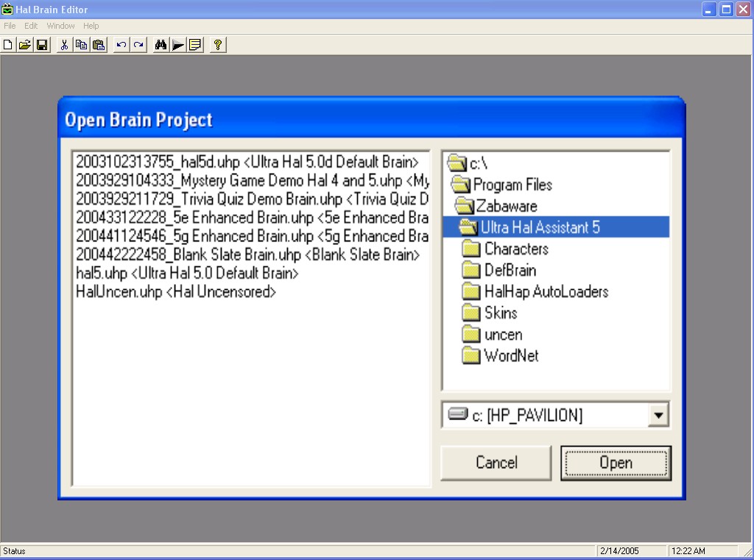Expand the c: [HP_PAVILION] drive dropdown
Viewport: 754px width, 560px height.
[x=658, y=415]
